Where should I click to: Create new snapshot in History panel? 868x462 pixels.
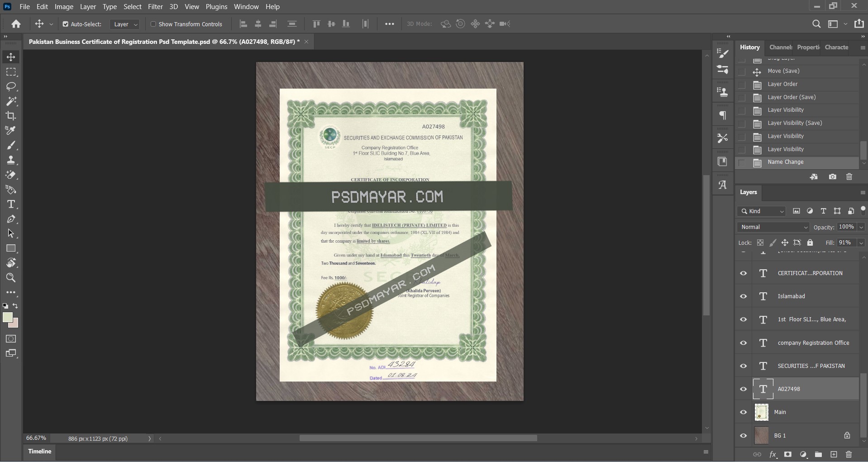click(x=832, y=177)
